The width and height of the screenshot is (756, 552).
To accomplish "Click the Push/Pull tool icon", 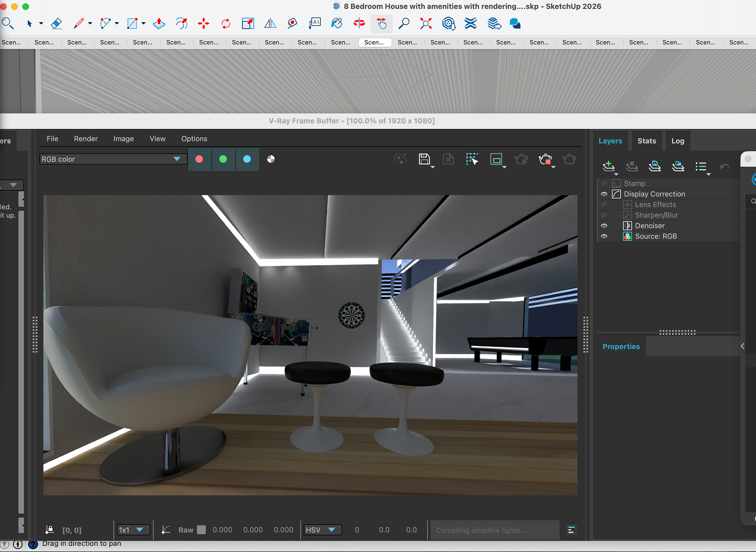I will pyautogui.click(x=159, y=24).
